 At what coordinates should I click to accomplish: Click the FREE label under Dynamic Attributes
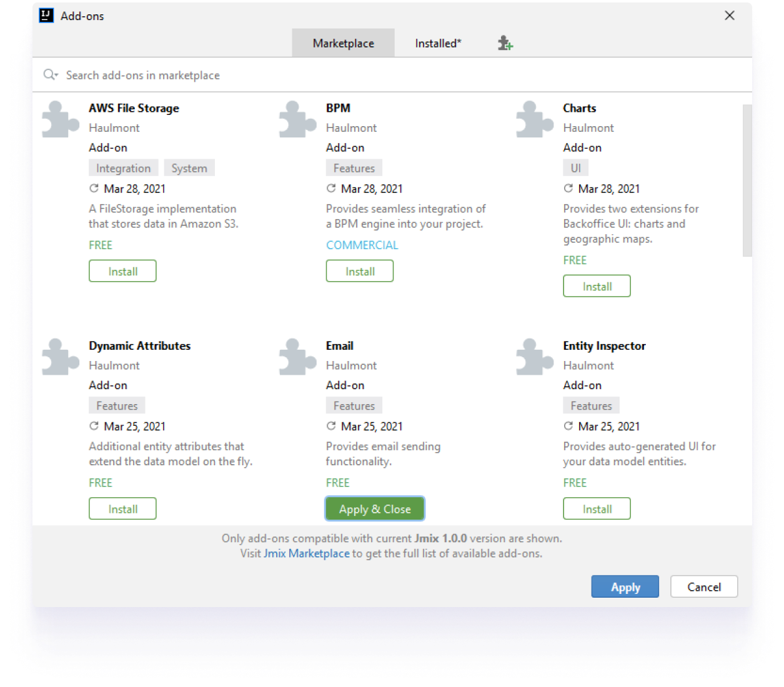pos(101,482)
